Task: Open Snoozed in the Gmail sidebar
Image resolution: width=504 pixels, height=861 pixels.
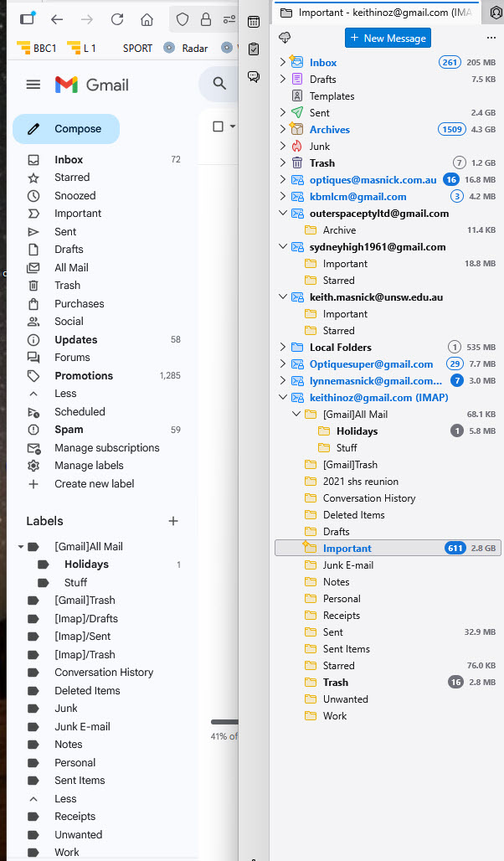Action: tap(75, 195)
